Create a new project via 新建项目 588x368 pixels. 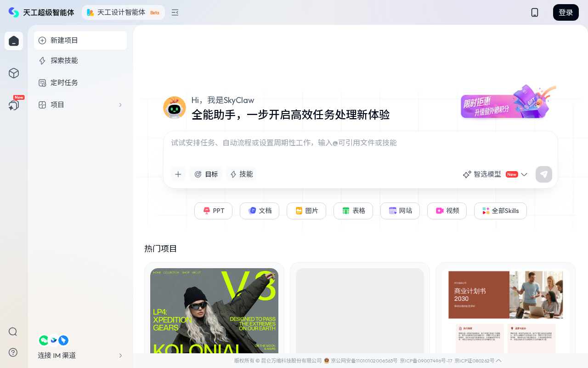[x=80, y=40]
